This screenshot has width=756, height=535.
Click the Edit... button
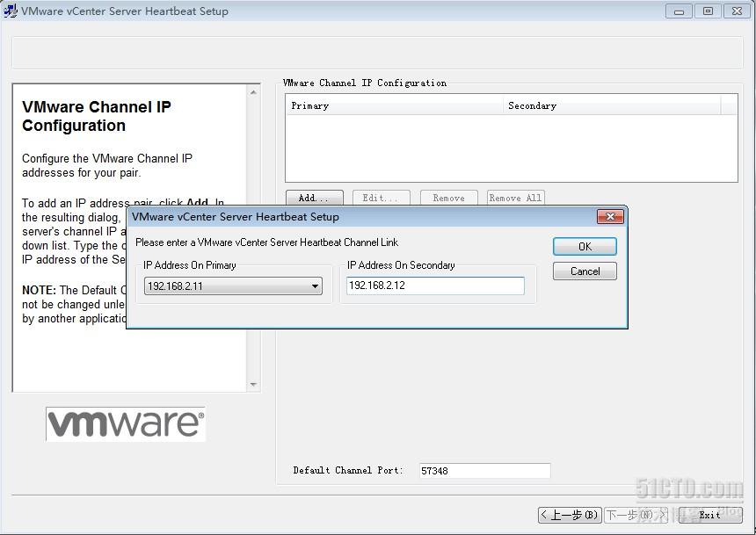point(381,198)
